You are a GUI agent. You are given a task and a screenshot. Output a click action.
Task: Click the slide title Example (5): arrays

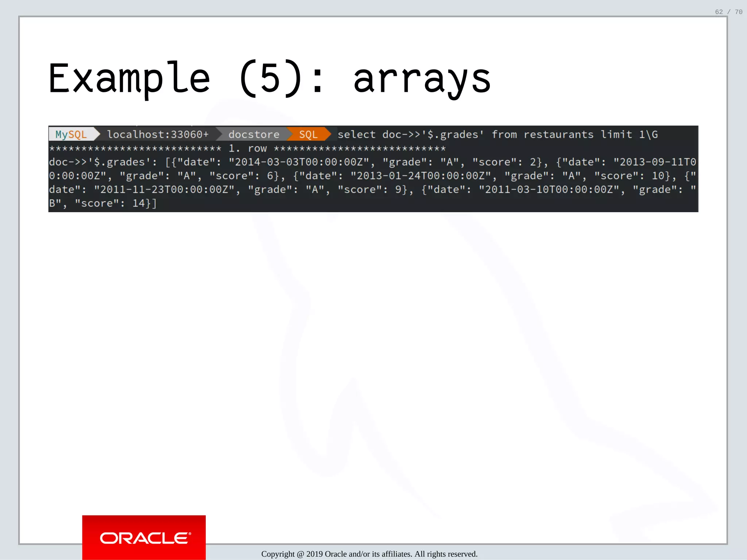[270, 78]
